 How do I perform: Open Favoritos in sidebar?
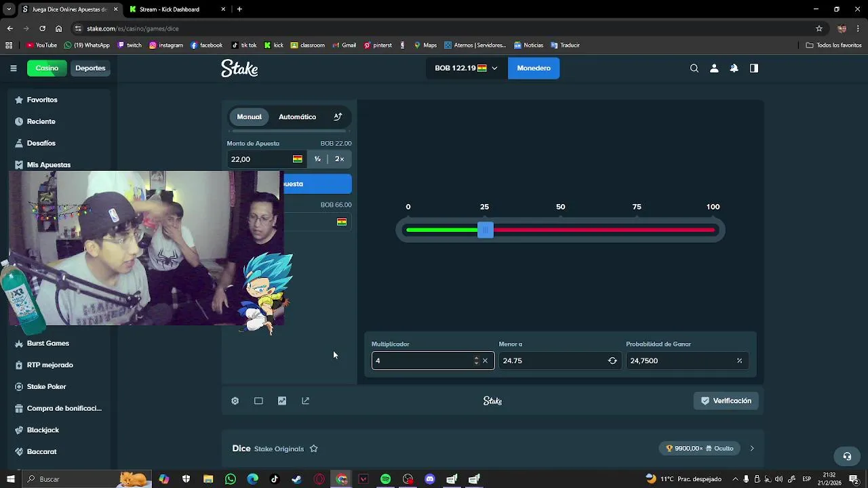pos(58,100)
